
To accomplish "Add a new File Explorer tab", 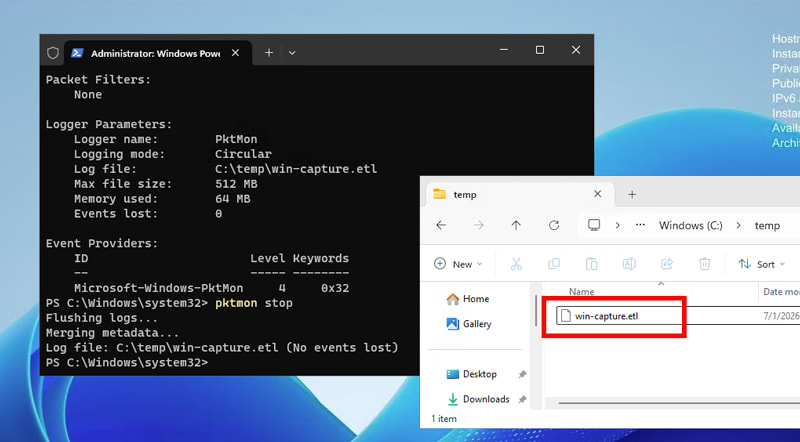I will [632, 194].
